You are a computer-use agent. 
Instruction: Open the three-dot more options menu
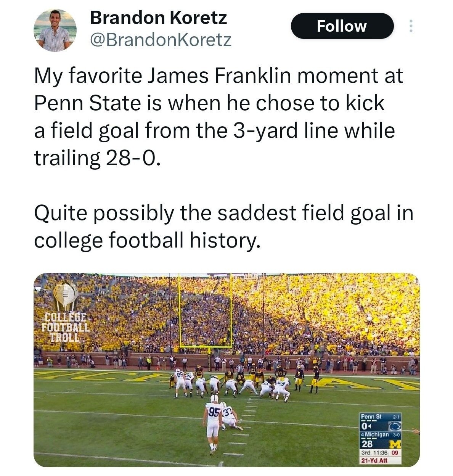coord(410,26)
